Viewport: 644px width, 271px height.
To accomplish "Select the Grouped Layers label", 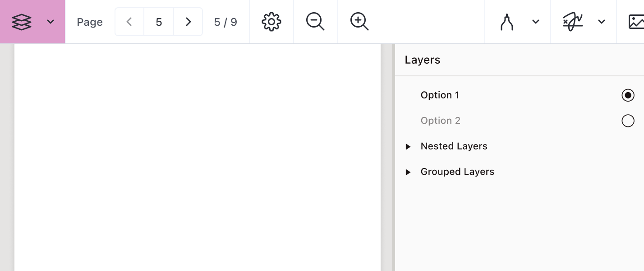I will click(457, 172).
